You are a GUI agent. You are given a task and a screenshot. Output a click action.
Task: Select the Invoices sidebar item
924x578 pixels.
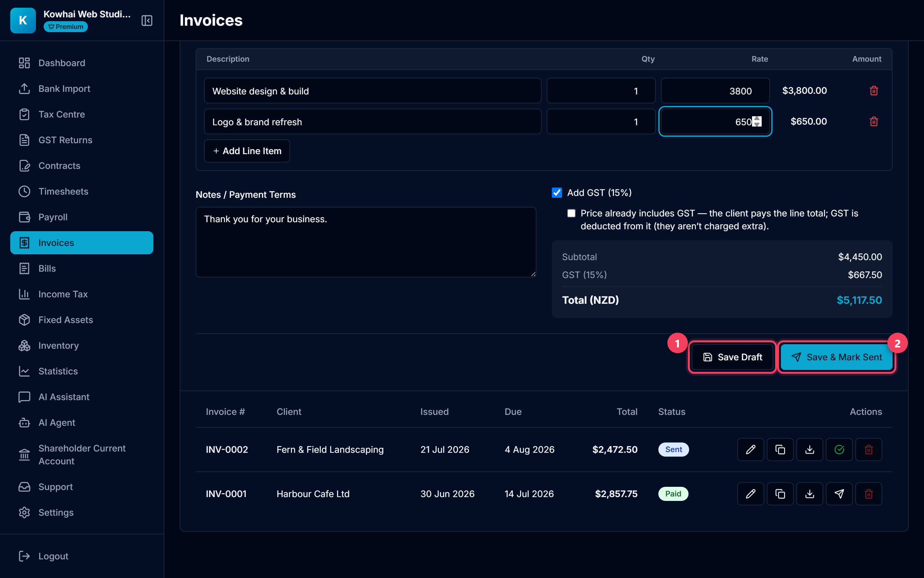click(82, 243)
